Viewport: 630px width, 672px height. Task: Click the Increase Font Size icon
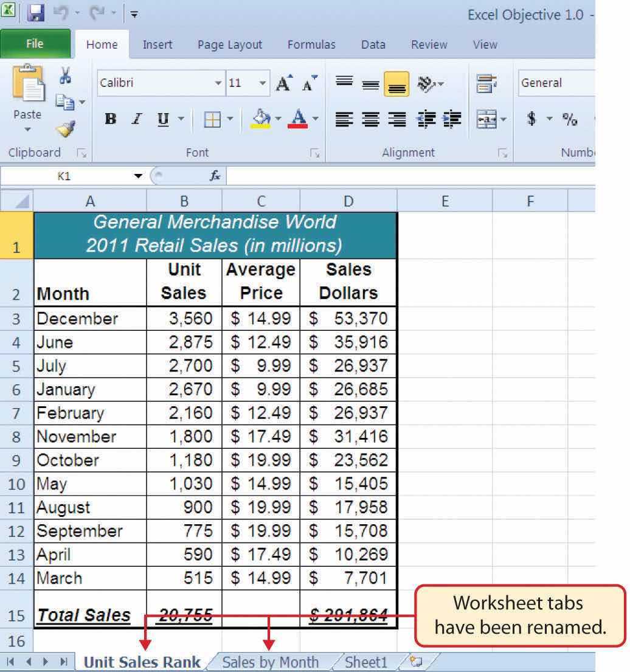click(x=283, y=83)
